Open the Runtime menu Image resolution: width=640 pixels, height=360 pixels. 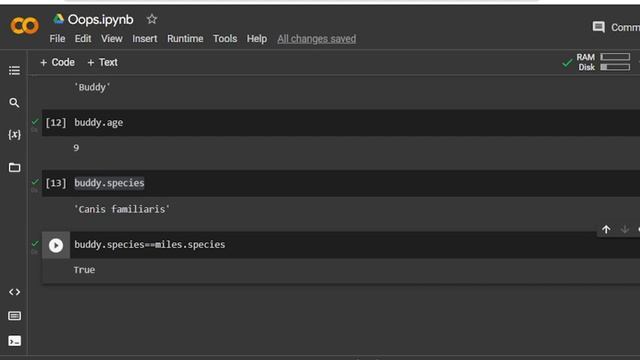point(185,39)
